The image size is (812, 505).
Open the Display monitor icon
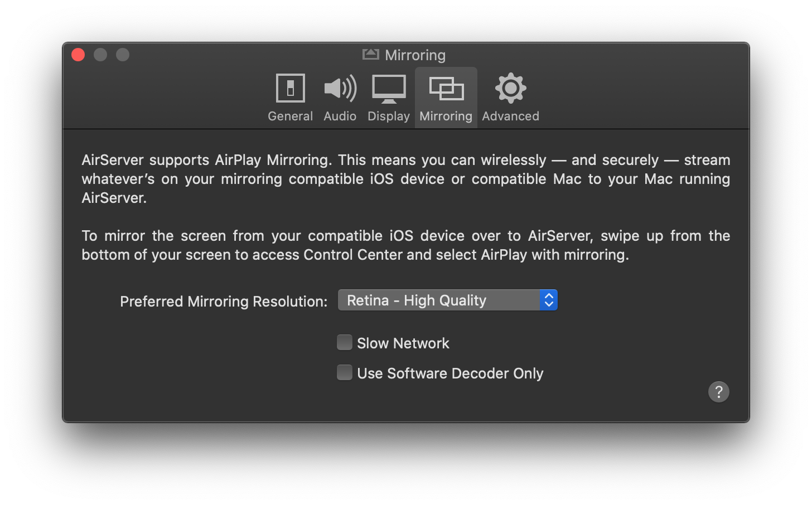(x=389, y=89)
